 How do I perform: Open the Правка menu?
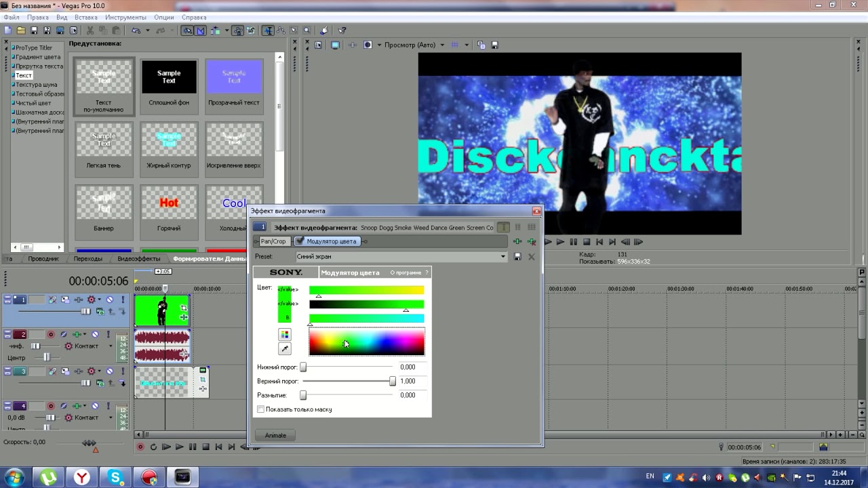pyautogui.click(x=38, y=17)
